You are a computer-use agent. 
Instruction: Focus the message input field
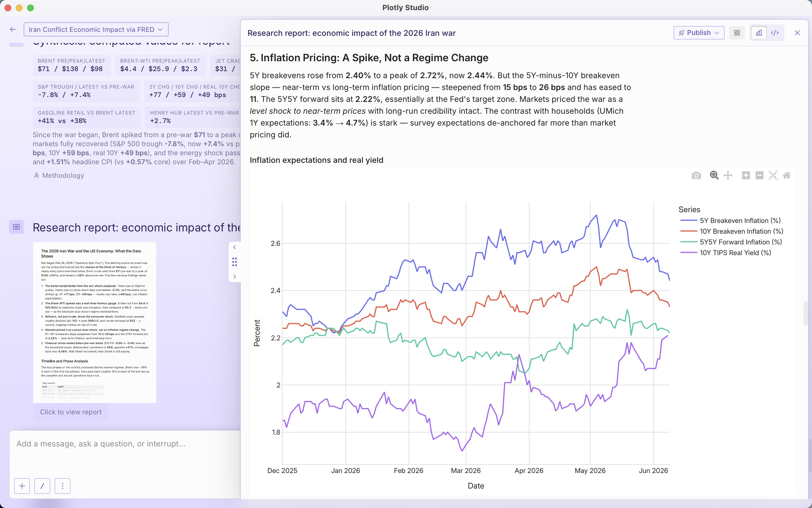125,444
